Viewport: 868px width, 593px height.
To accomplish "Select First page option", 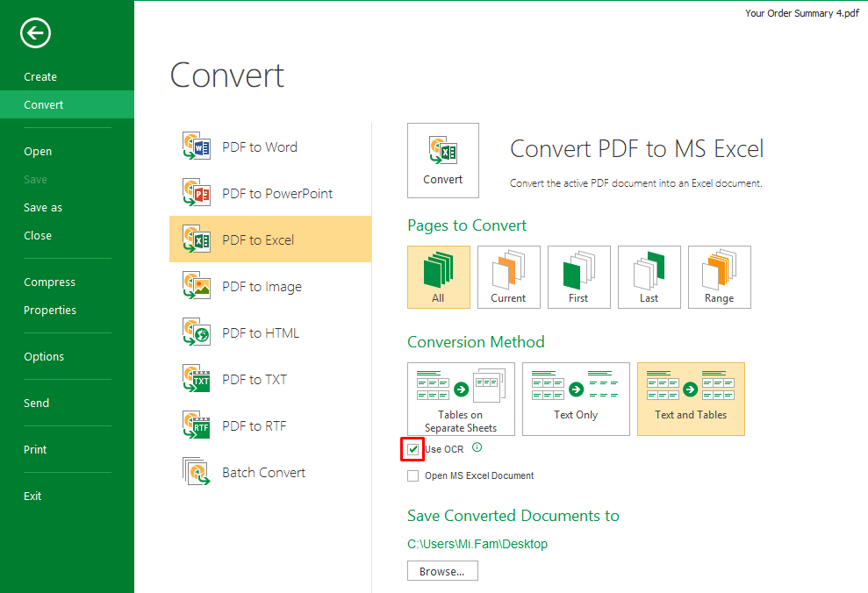I will (x=579, y=277).
